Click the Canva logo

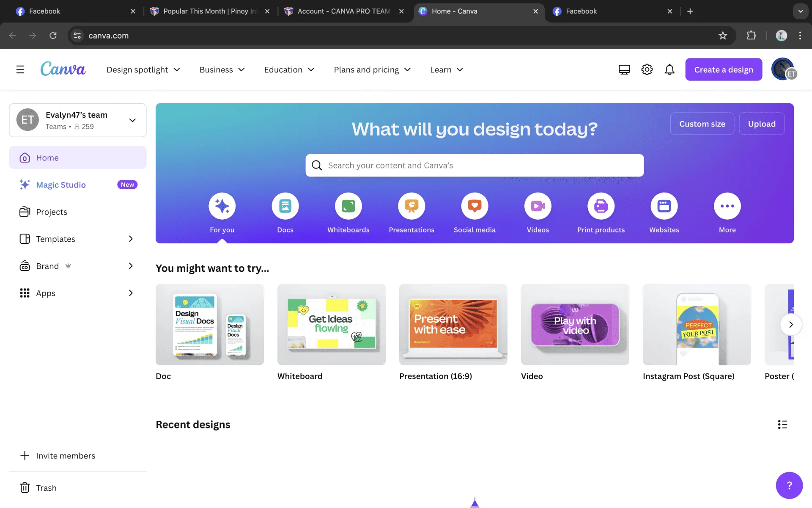[63, 69]
